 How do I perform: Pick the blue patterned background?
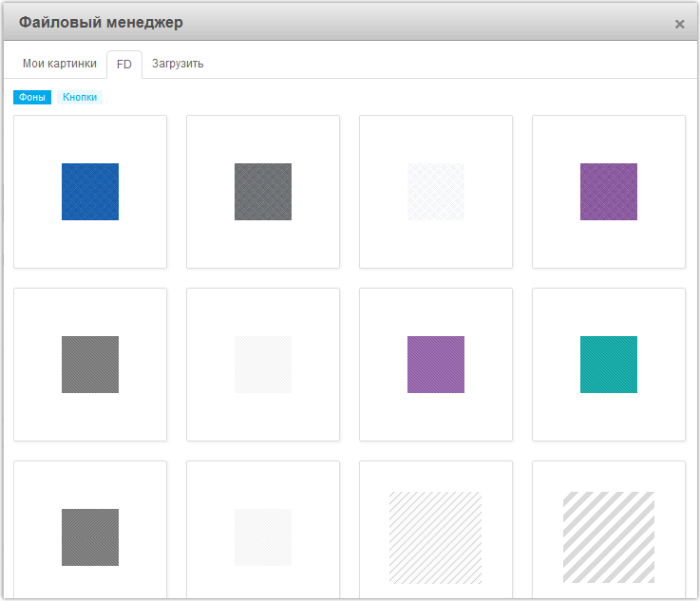coord(90,192)
